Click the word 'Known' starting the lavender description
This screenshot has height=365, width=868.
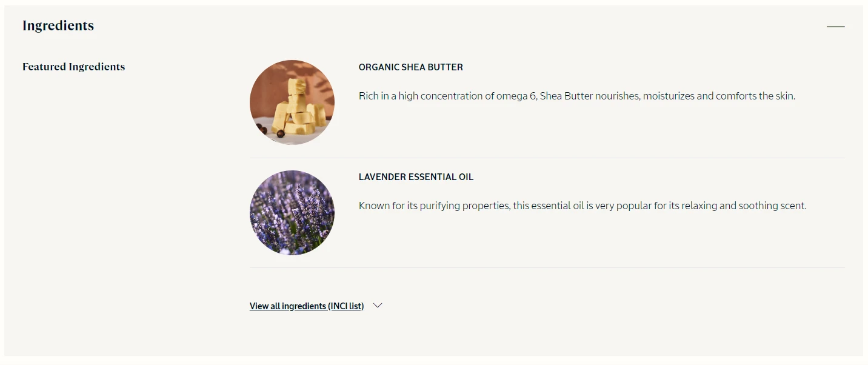[374, 206]
